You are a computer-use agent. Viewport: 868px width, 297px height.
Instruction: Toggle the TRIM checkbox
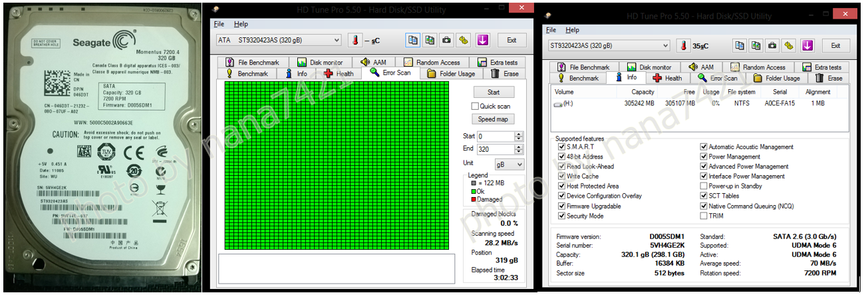coord(704,216)
